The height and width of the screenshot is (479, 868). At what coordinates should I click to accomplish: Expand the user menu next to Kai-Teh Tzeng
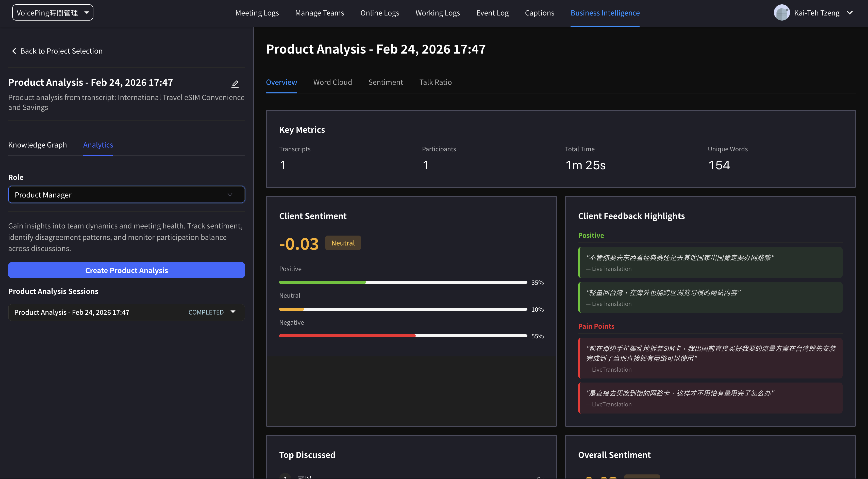tap(849, 13)
